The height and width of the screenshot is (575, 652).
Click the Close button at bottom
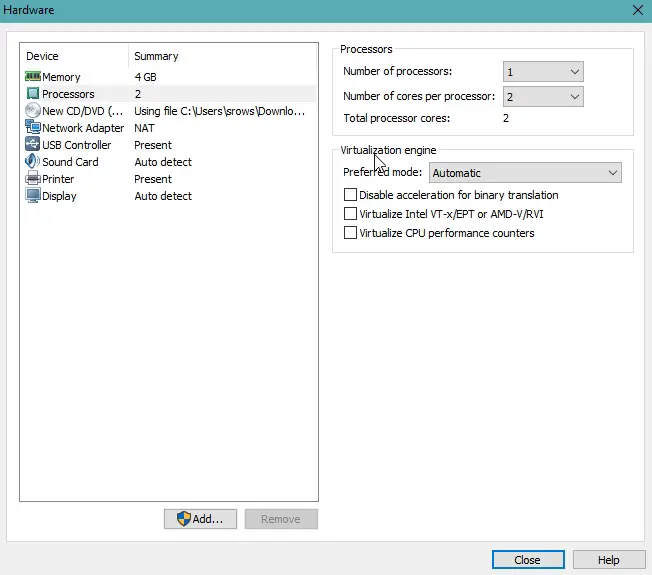pos(528,560)
